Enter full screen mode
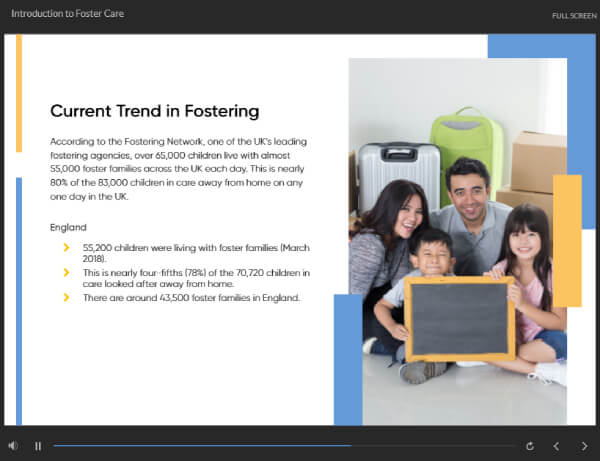Viewport: 600px width, 461px height. tap(573, 16)
